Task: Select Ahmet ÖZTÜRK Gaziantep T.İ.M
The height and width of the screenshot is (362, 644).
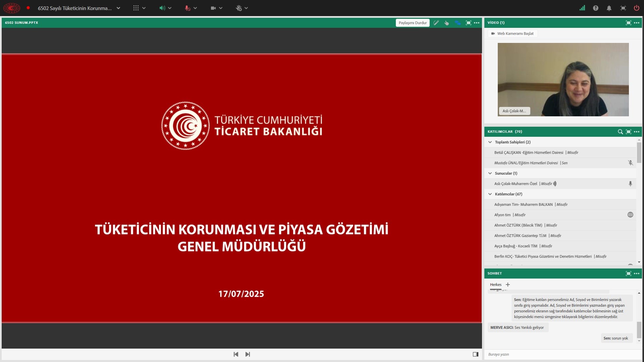Action: click(x=560, y=236)
